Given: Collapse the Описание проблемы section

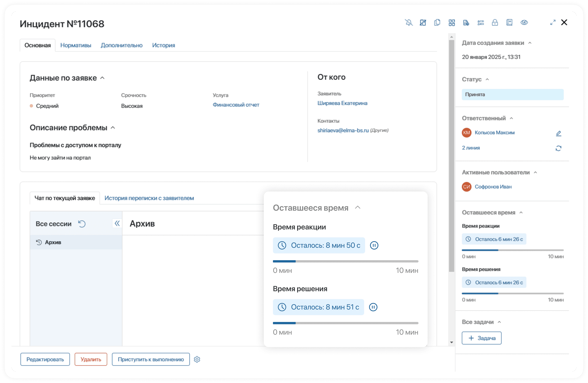Looking at the screenshot, I should (x=113, y=128).
